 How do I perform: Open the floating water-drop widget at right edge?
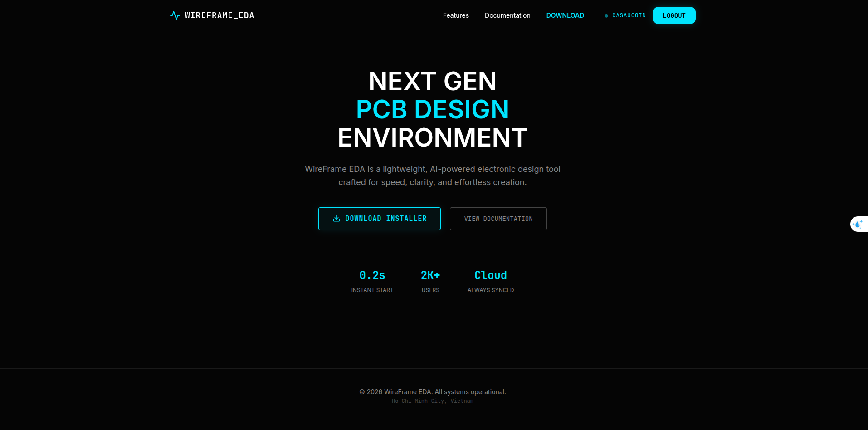pos(858,224)
